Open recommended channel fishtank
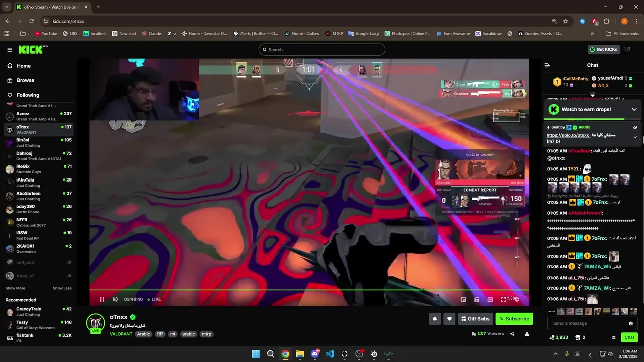The height and width of the screenshot is (362, 644). point(39,338)
